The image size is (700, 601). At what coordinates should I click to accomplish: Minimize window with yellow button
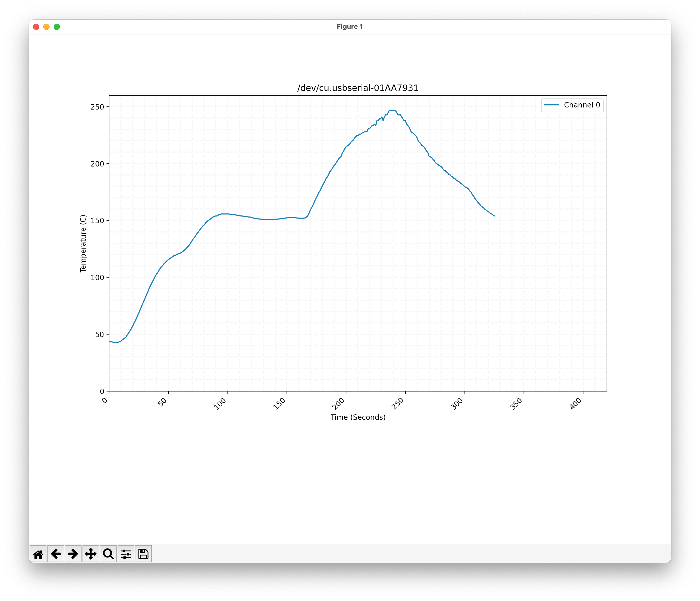(47, 27)
